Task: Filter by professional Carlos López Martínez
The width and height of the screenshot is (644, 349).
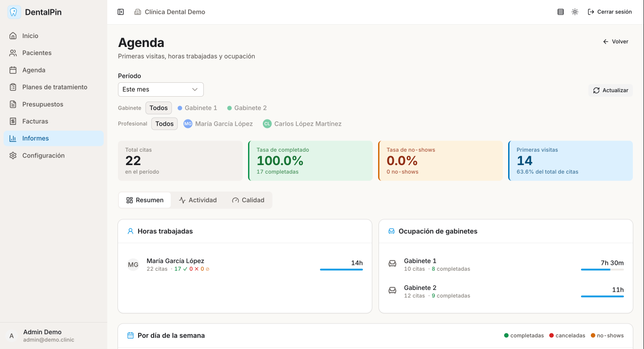Action: (x=303, y=124)
